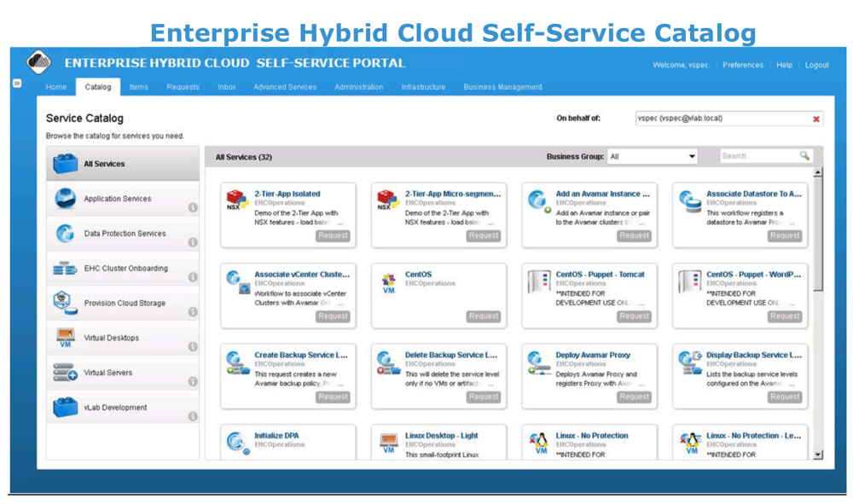The height and width of the screenshot is (504, 853).
Task: Request the CentOS service
Action: click(484, 316)
